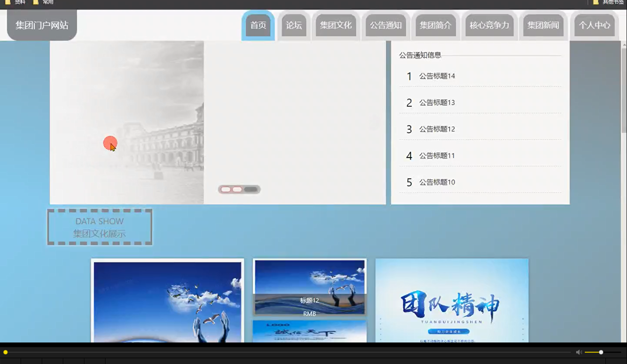Select the active wide carousel indicator
This screenshot has height=364, width=627.
click(x=250, y=189)
